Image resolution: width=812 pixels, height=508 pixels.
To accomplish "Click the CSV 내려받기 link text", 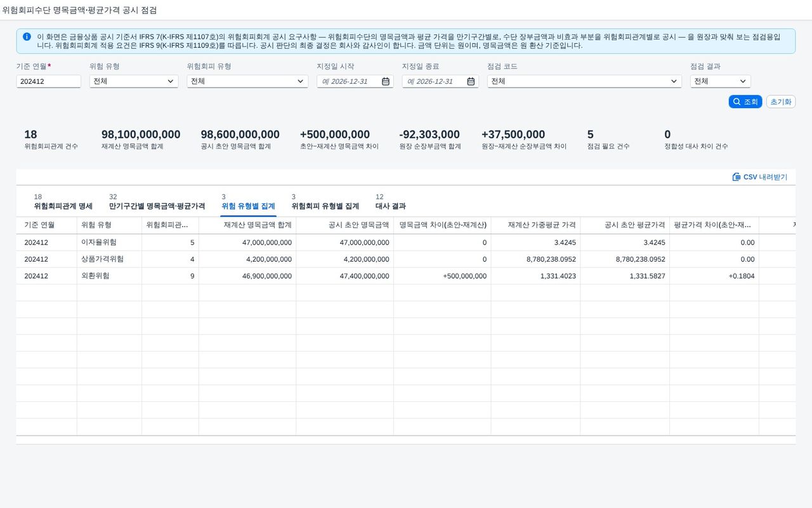I will tap(765, 177).
